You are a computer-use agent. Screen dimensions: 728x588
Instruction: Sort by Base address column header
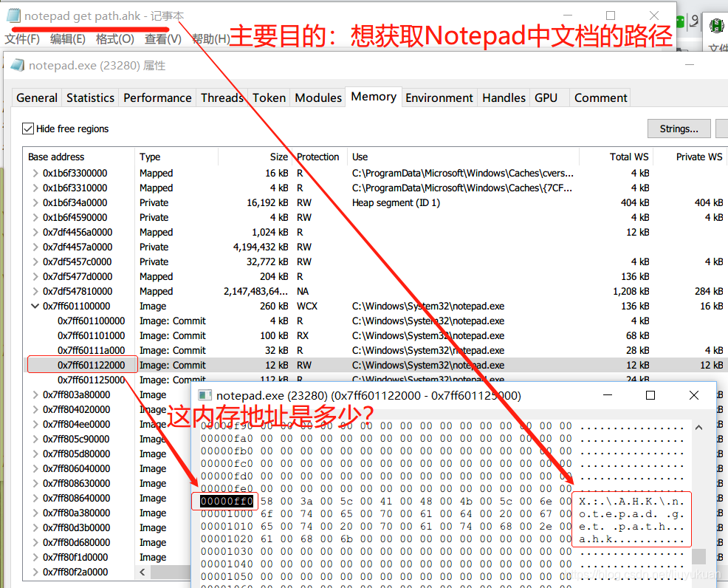tap(79, 157)
